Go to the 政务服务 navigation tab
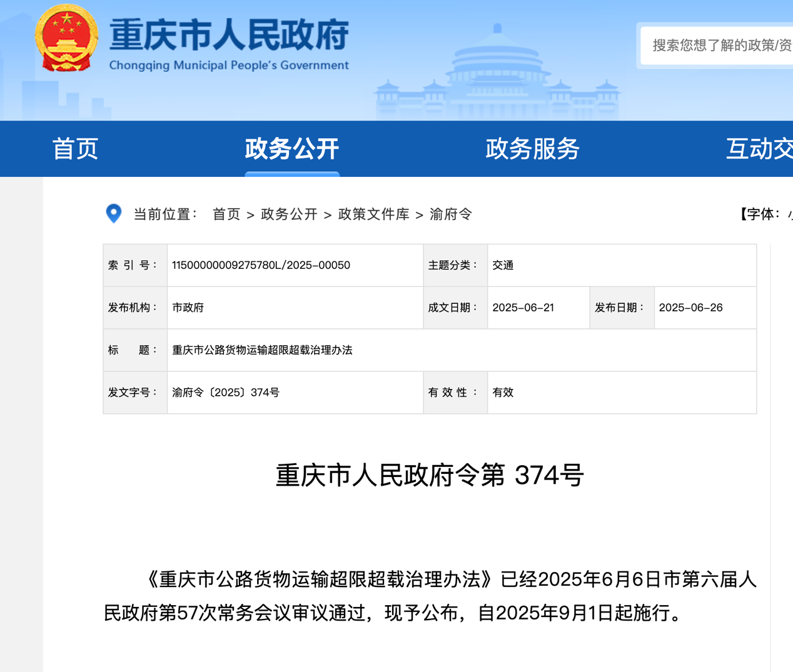This screenshot has height=672, width=793. coord(532,149)
